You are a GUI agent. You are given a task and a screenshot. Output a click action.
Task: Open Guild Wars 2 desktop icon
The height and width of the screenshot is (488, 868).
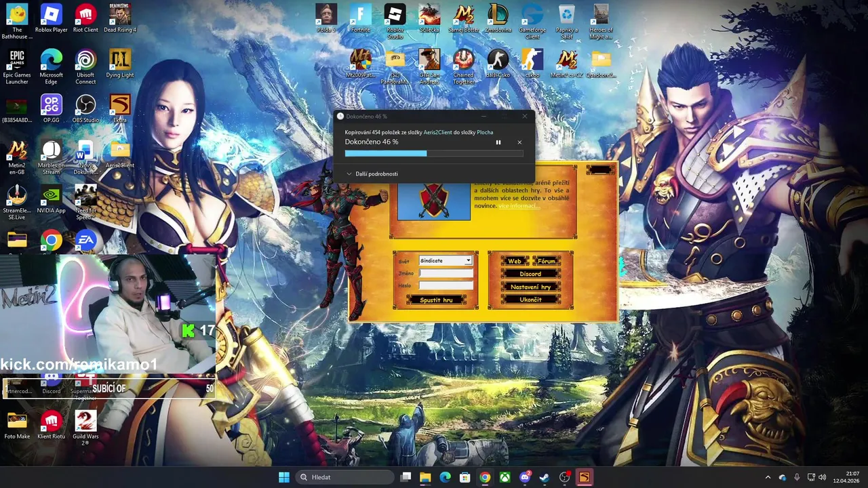pyautogui.click(x=85, y=428)
